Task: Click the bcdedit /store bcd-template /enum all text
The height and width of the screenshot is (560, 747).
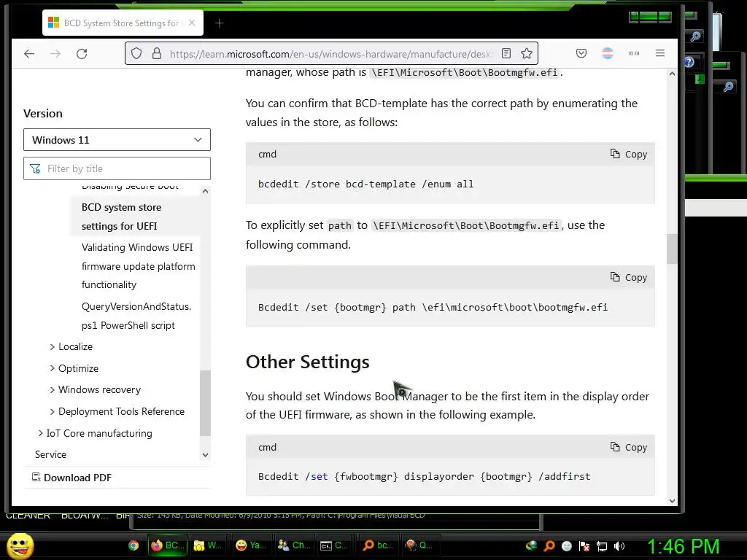Action: pyautogui.click(x=366, y=184)
